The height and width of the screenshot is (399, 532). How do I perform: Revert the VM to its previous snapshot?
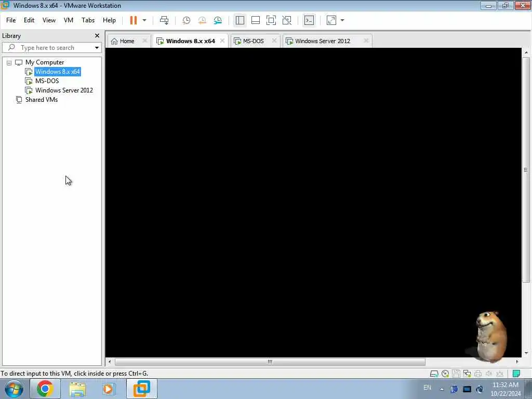tap(202, 20)
